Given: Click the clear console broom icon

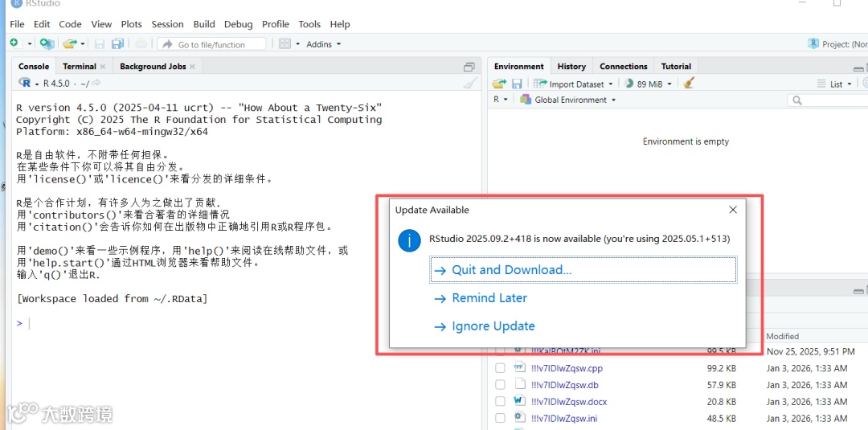Looking at the screenshot, I should (469, 83).
